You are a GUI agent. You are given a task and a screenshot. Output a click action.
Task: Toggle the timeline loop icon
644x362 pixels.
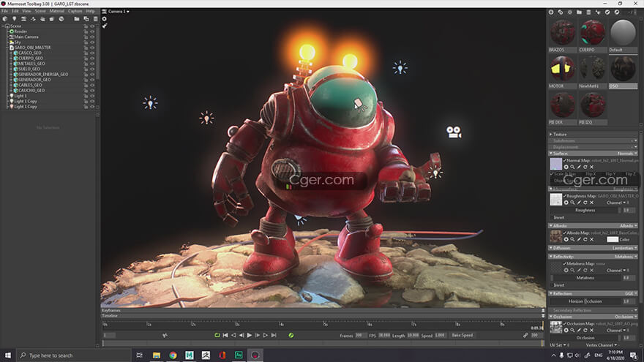coord(217,335)
